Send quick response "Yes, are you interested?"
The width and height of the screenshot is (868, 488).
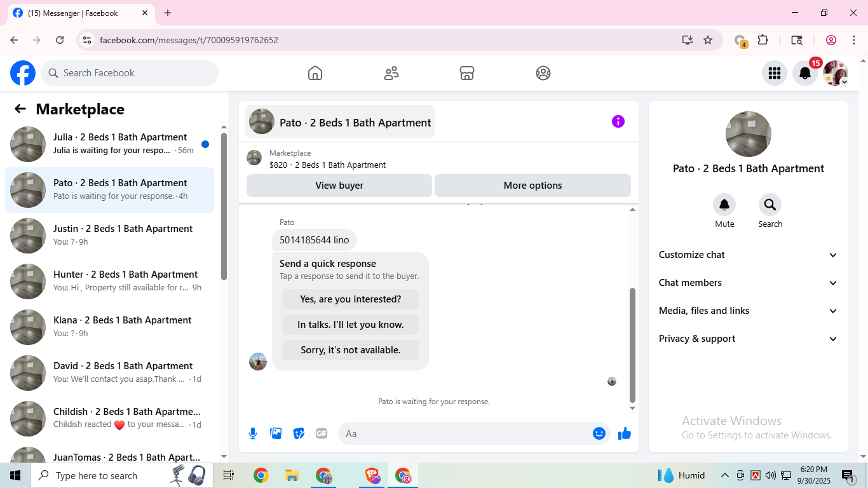point(351,299)
